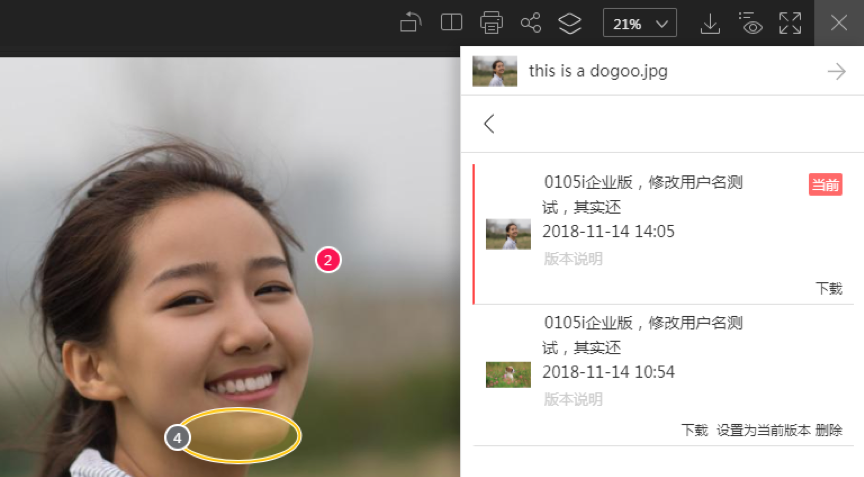Select the 14:05 version thumbnail
The image size is (864, 477).
tap(508, 234)
